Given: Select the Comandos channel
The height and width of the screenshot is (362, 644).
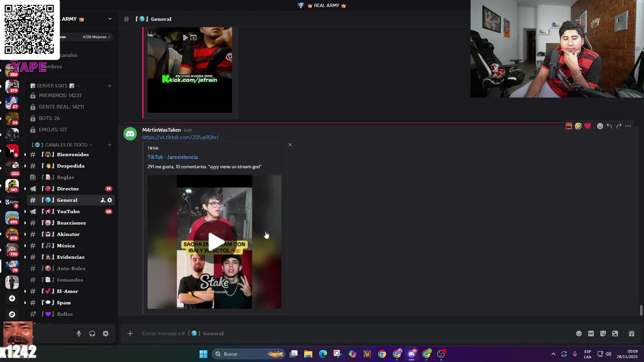Looking at the screenshot, I should pos(70,280).
